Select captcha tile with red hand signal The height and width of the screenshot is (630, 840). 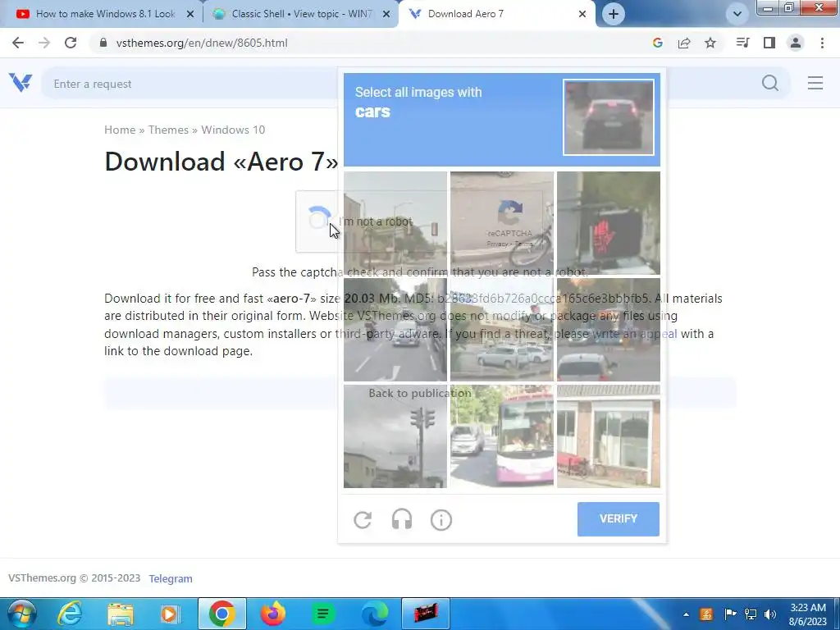(x=609, y=223)
